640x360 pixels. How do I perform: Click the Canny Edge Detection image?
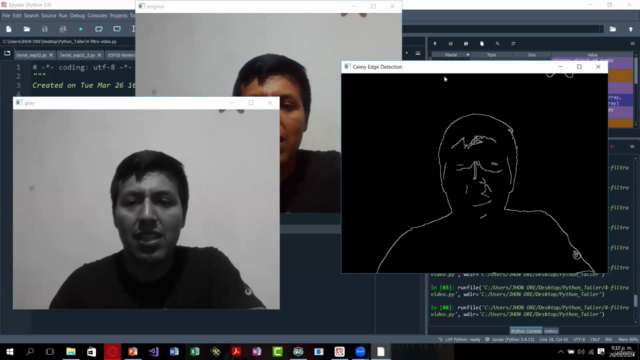[474, 173]
